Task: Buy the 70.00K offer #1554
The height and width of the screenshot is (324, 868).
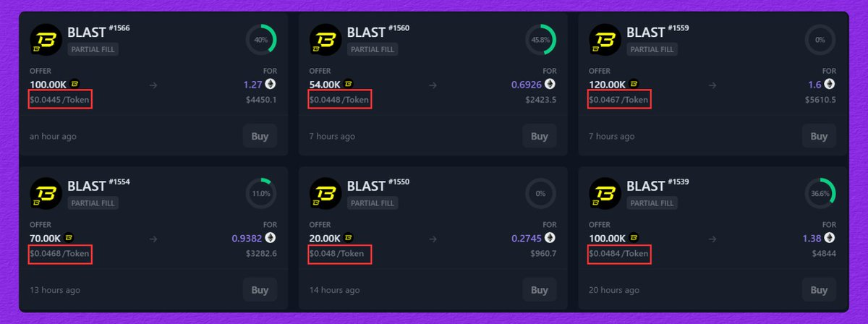Action: click(260, 290)
